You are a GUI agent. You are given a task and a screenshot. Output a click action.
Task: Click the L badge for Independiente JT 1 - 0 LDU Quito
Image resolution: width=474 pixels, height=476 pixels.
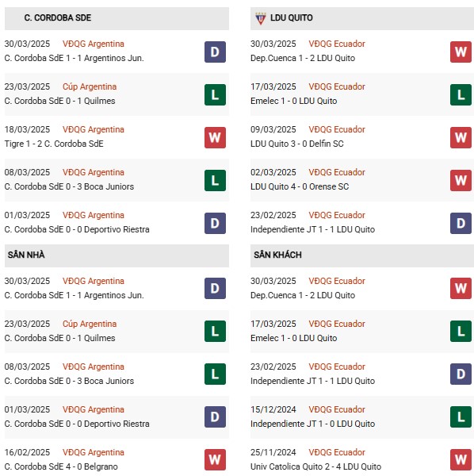(x=461, y=416)
